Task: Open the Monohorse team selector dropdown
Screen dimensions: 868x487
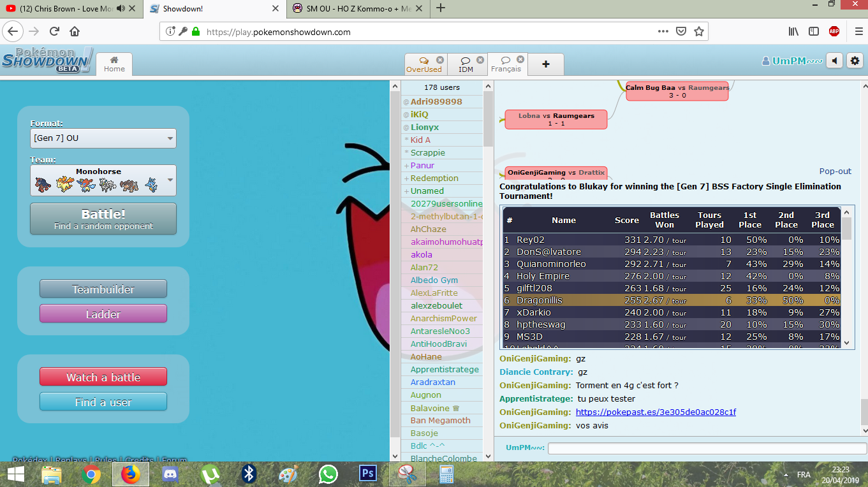Action: [x=103, y=180]
